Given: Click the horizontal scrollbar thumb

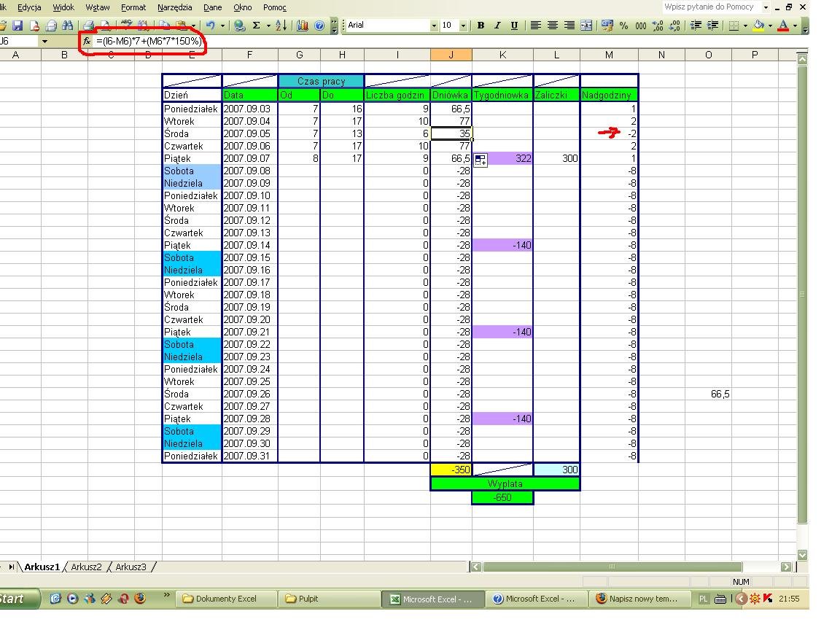Looking at the screenshot, I should (x=612, y=567).
